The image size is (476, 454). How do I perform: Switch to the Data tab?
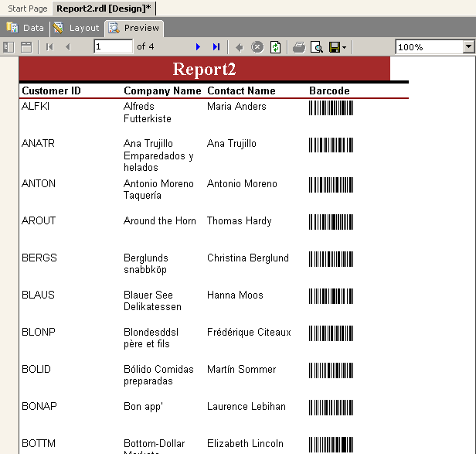coord(25,28)
